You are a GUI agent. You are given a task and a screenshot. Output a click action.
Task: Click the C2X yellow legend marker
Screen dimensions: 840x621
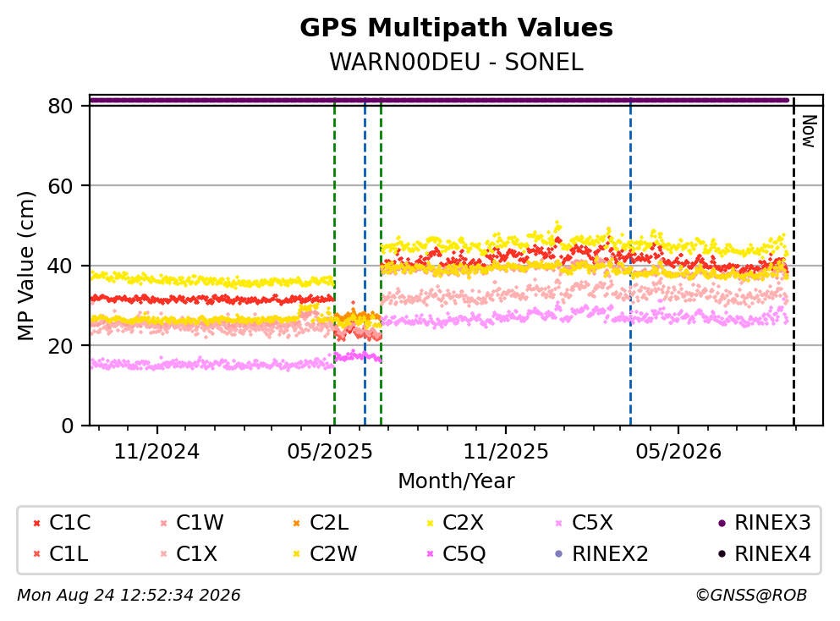pyautogui.click(x=430, y=524)
